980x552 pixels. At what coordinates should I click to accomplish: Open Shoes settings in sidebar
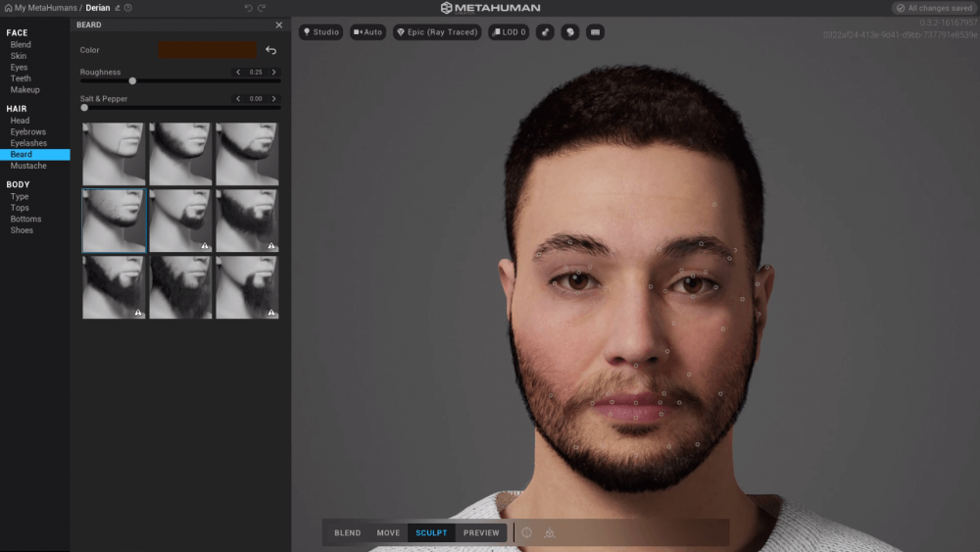22,230
